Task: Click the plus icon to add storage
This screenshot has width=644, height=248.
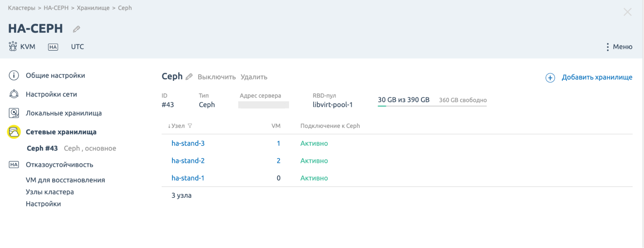Action: [x=550, y=78]
